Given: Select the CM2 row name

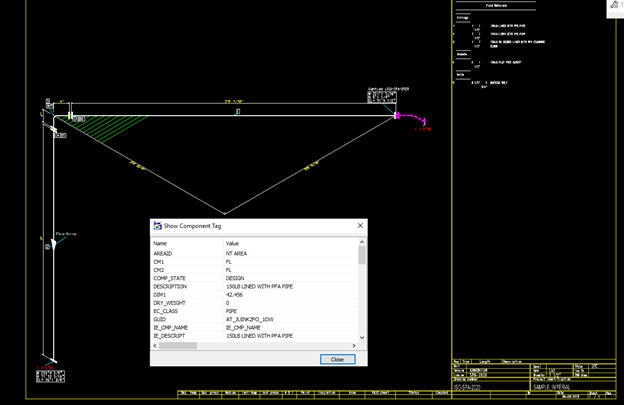Looking at the screenshot, I should pos(158,270).
